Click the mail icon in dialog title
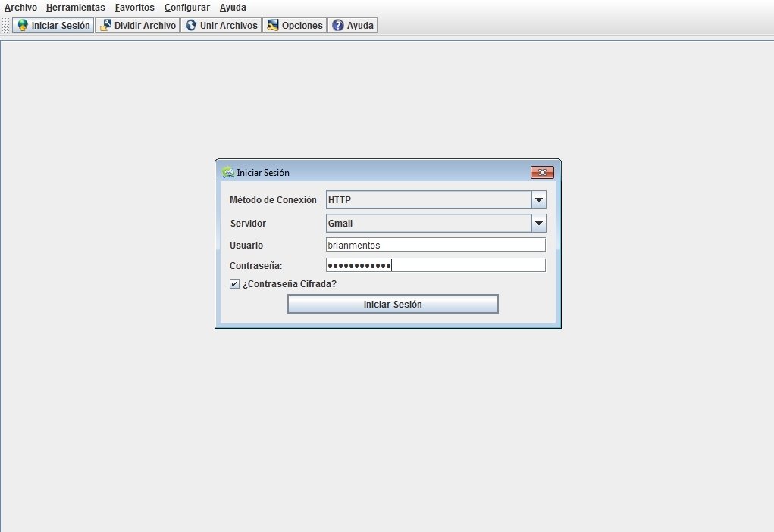The height and width of the screenshot is (532, 774). 227,172
